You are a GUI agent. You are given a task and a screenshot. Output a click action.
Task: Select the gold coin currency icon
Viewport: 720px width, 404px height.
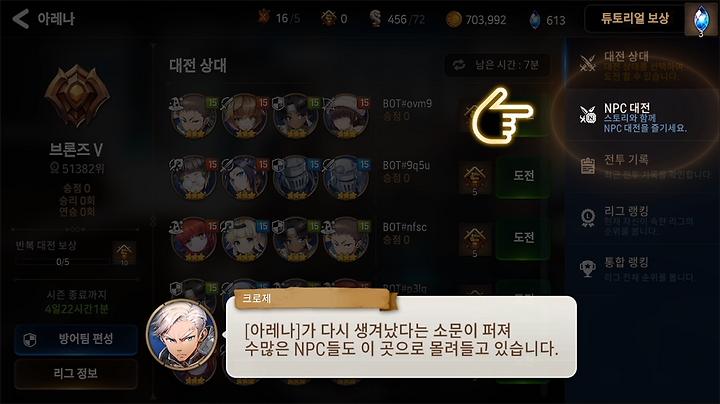click(454, 19)
